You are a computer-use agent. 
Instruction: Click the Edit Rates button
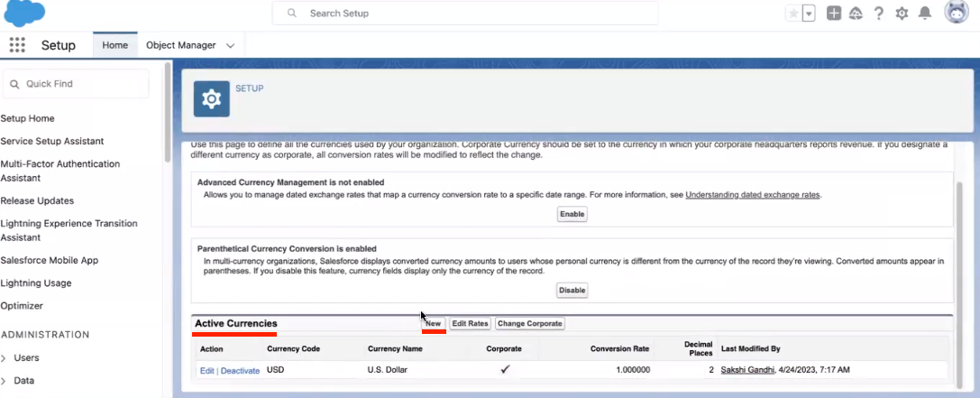470,323
